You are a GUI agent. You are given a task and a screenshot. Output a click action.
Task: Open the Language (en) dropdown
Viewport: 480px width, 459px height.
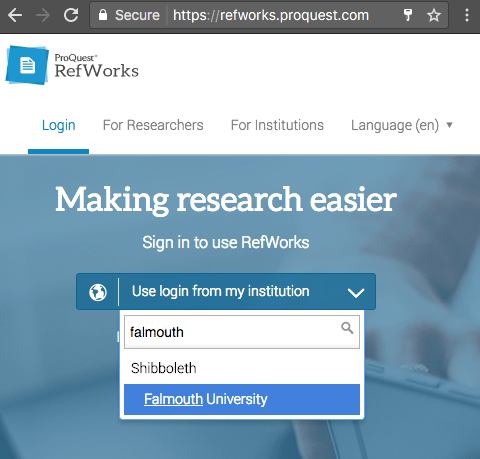tap(402, 125)
